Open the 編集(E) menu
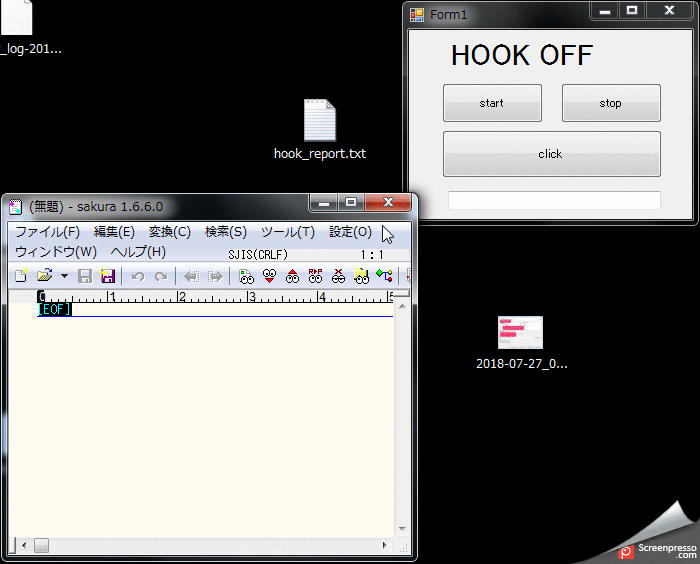The width and height of the screenshot is (700, 564). (x=114, y=232)
